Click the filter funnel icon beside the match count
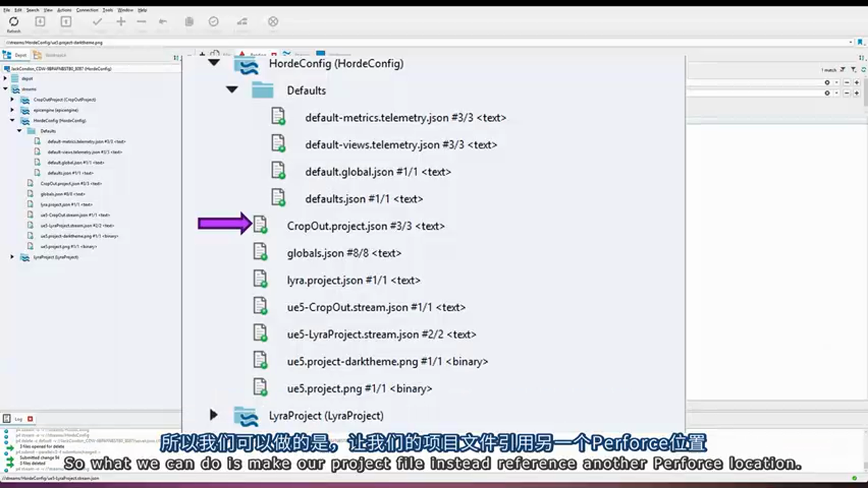This screenshot has height=488, width=868. pos(842,70)
